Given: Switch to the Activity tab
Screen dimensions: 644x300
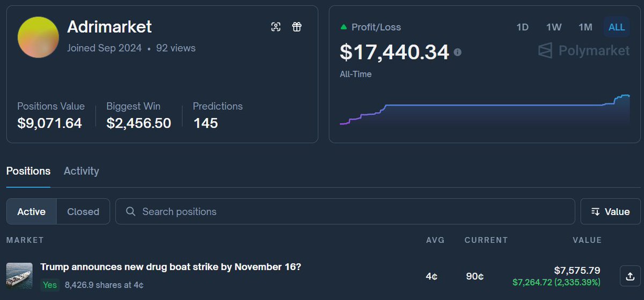Looking at the screenshot, I should 82,171.
